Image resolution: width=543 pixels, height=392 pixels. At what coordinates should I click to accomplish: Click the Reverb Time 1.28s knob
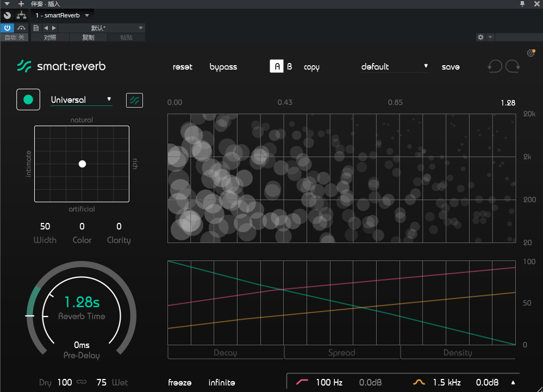pos(82,302)
